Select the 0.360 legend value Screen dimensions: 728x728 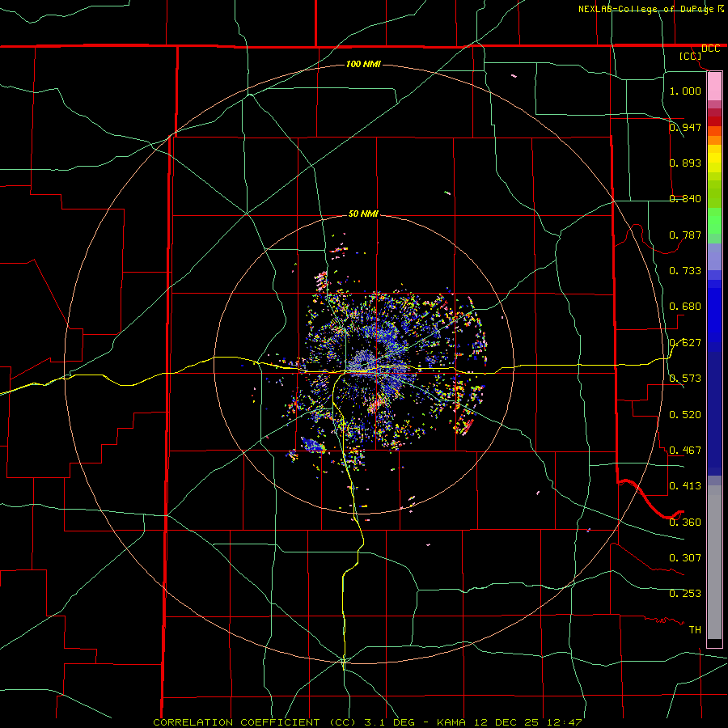[685, 522]
